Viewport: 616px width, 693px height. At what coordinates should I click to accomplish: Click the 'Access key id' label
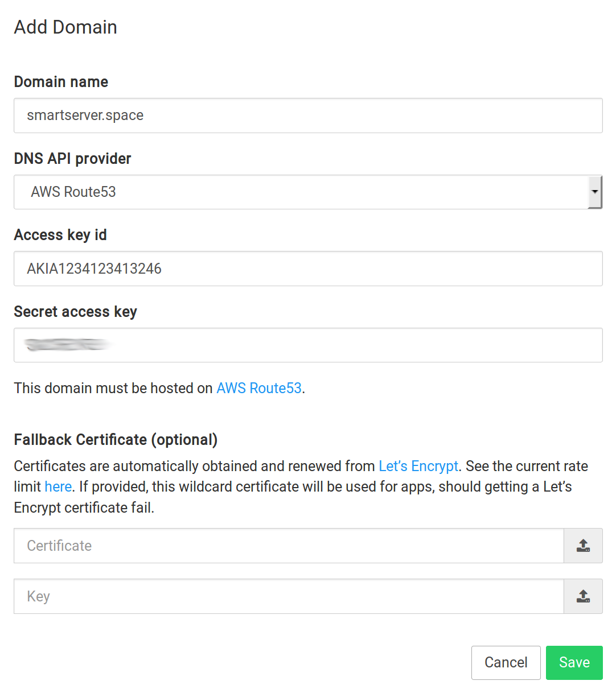coord(60,235)
